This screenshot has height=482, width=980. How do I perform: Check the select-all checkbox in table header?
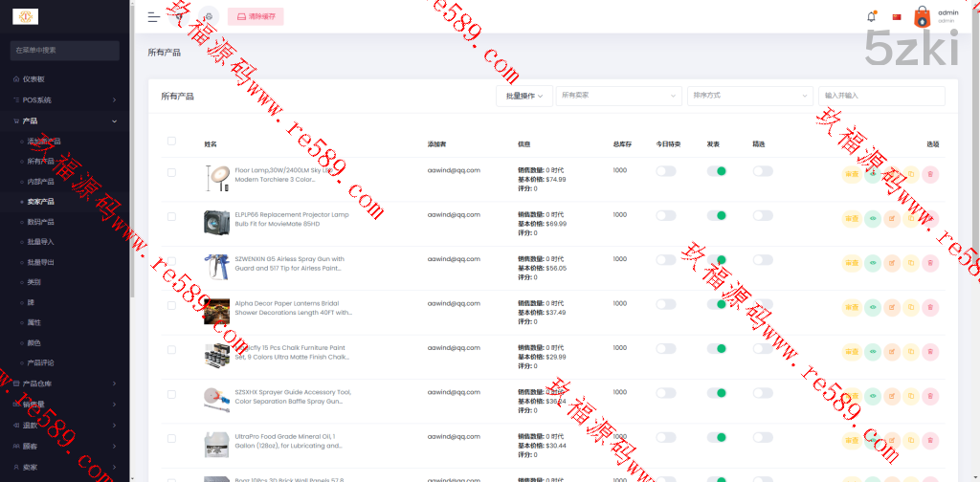(171, 141)
